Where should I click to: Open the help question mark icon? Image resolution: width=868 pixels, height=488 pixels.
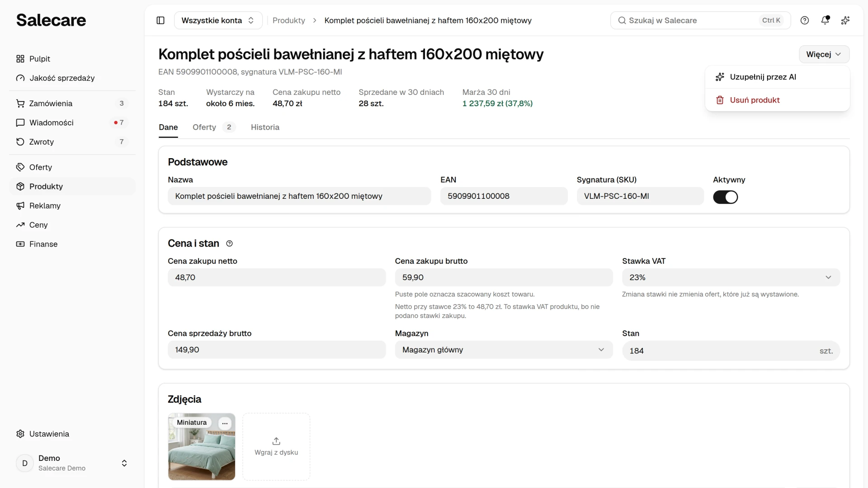tap(805, 20)
